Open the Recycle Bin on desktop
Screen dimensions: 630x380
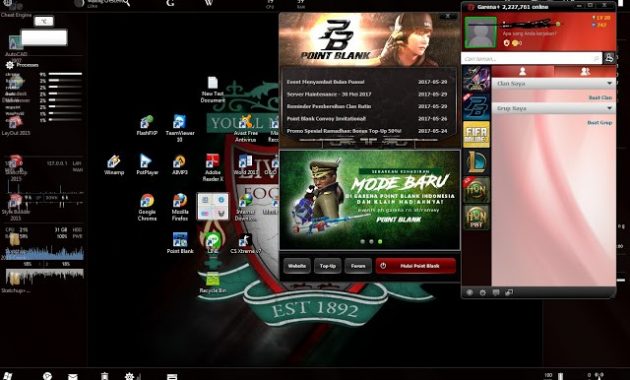click(x=213, y=282)
